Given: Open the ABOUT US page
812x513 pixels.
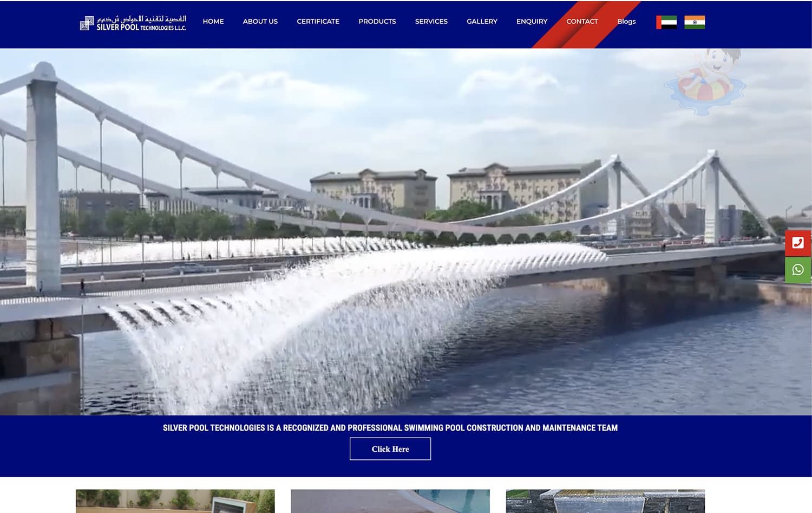Looking at the screenshot, I should click(260, 22).
